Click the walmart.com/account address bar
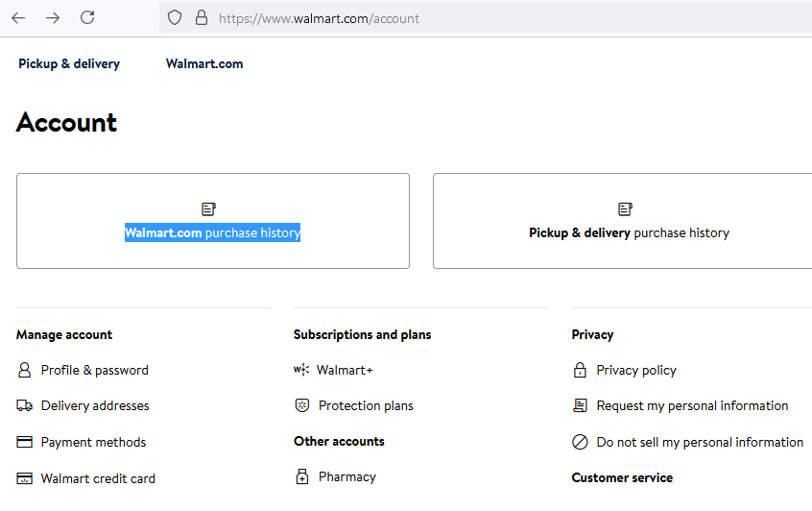Viewport: 812px width, 511px height. pos(487,18)
